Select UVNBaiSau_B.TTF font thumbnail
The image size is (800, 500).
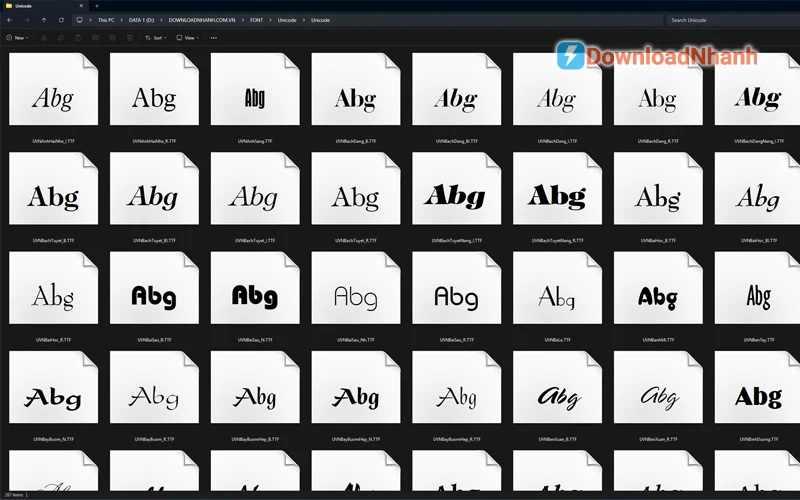154,288
